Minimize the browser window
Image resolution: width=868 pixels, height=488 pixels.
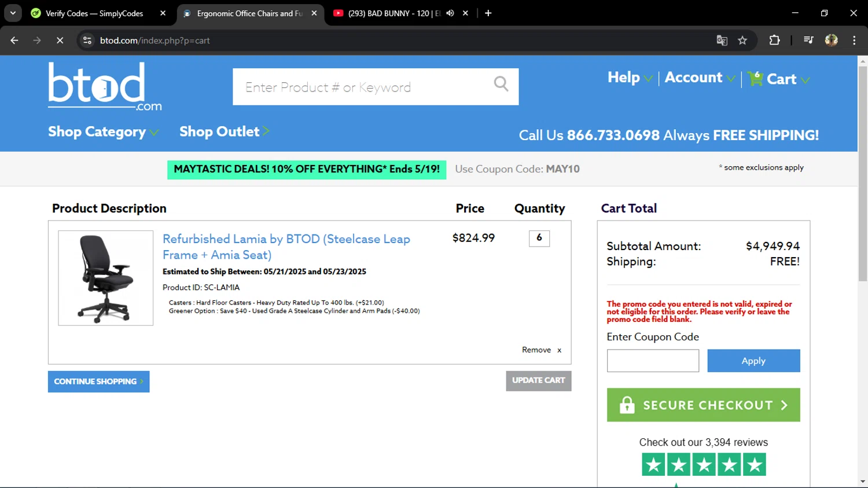[795, 13]
